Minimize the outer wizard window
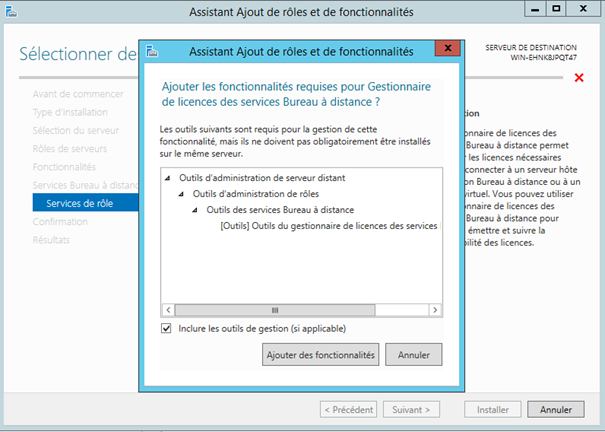This screenshot has width=605, height=432. pyautogui.click(x=533, y=9)
